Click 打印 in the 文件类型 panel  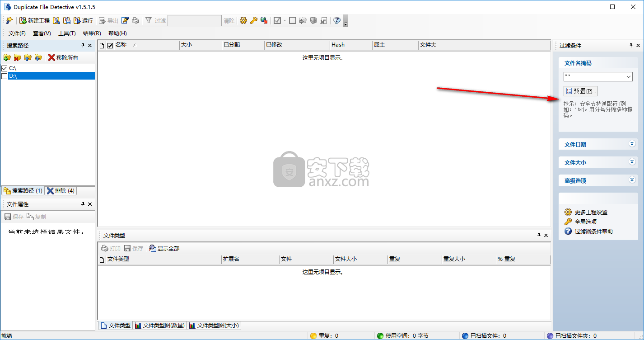pos(111,248)
